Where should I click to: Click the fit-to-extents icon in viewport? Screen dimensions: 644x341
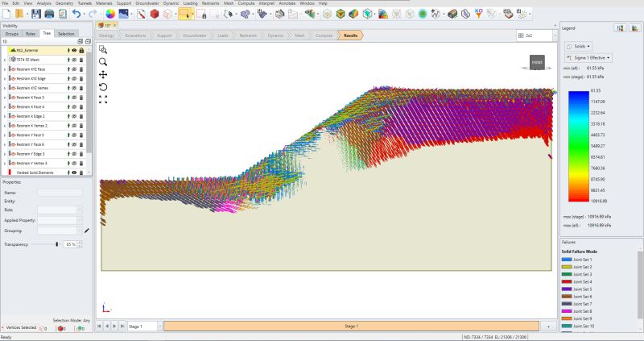click(103, 99)
